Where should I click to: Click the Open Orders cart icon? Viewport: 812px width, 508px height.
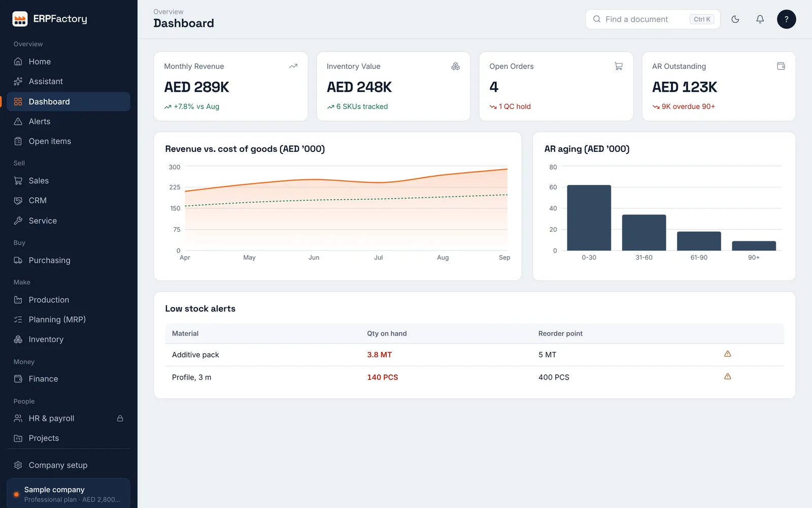point(619,66)
